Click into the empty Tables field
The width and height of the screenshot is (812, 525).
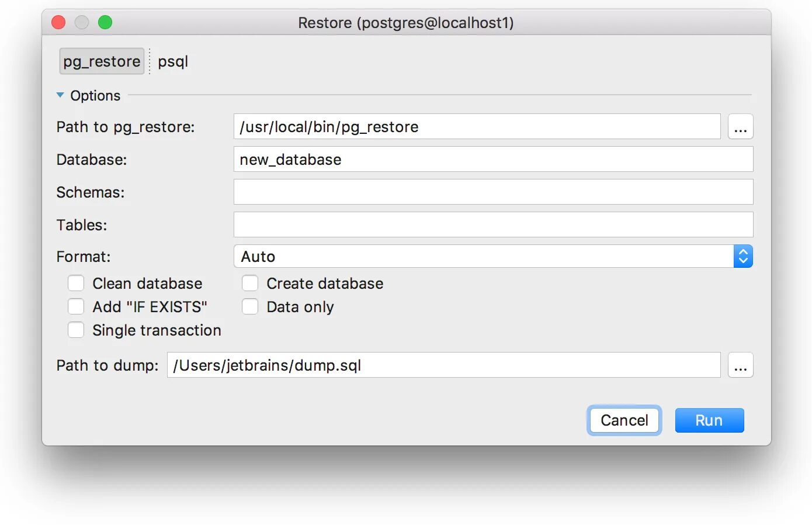[x=493, y=225]
